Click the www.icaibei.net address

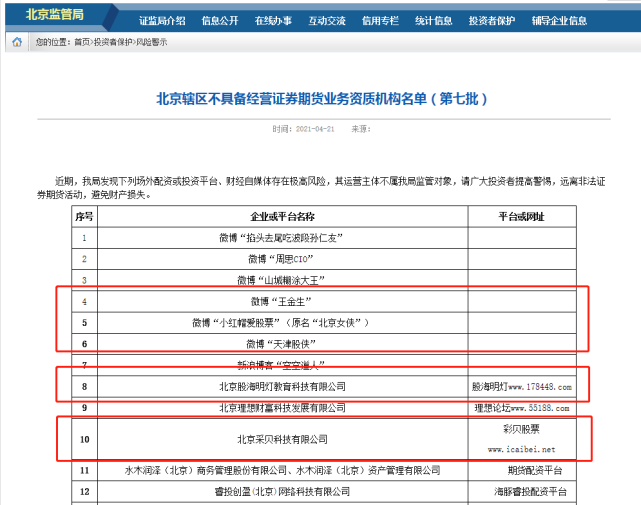[x=522, y=449]
